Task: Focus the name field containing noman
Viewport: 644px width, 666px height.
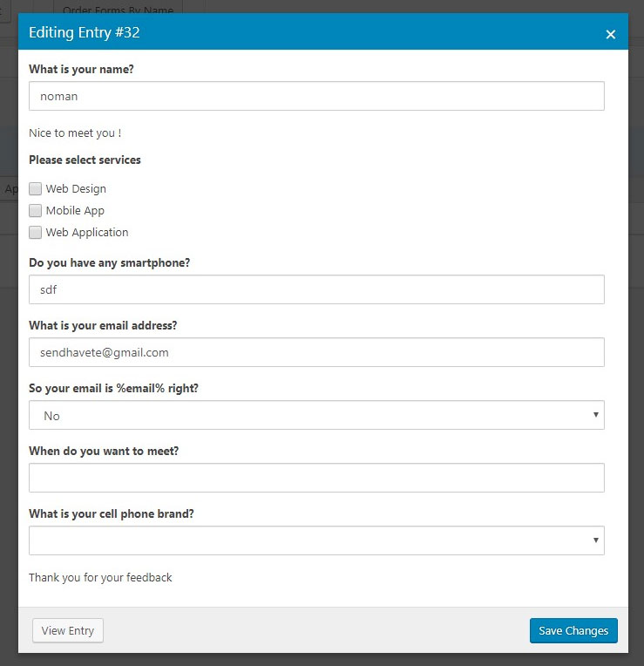Action: coord(316,96)
